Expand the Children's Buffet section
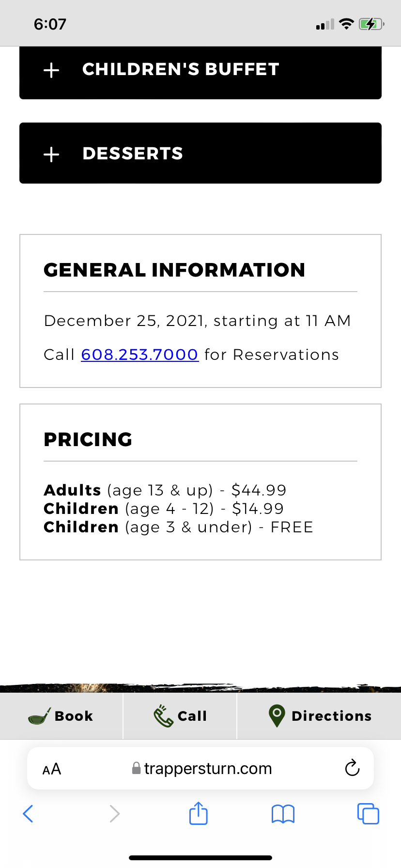The image size is (401, 868). tap(181, 69)
